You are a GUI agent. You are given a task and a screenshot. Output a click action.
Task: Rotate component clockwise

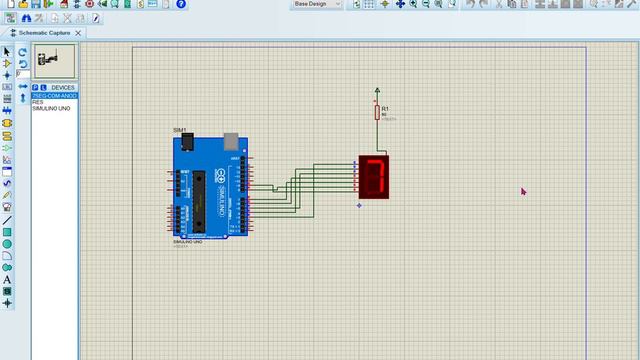[22, 52]
